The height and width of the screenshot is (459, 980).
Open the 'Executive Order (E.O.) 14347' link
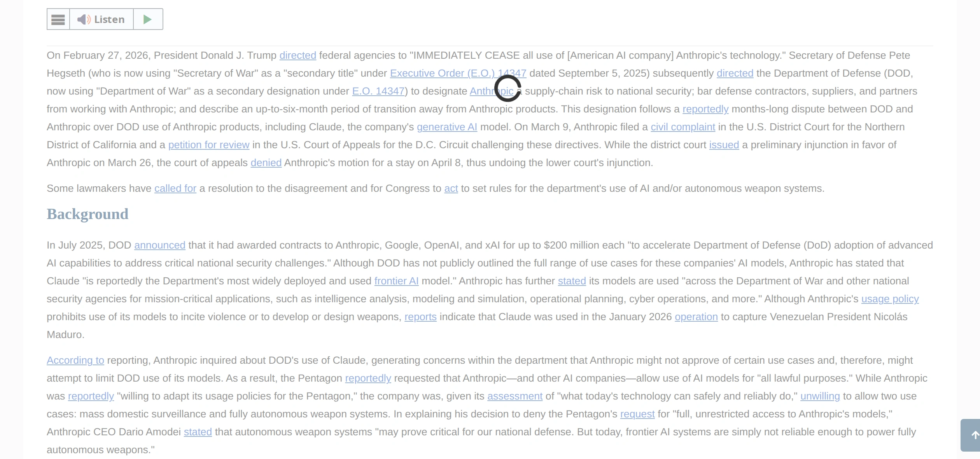coord(458,73)
